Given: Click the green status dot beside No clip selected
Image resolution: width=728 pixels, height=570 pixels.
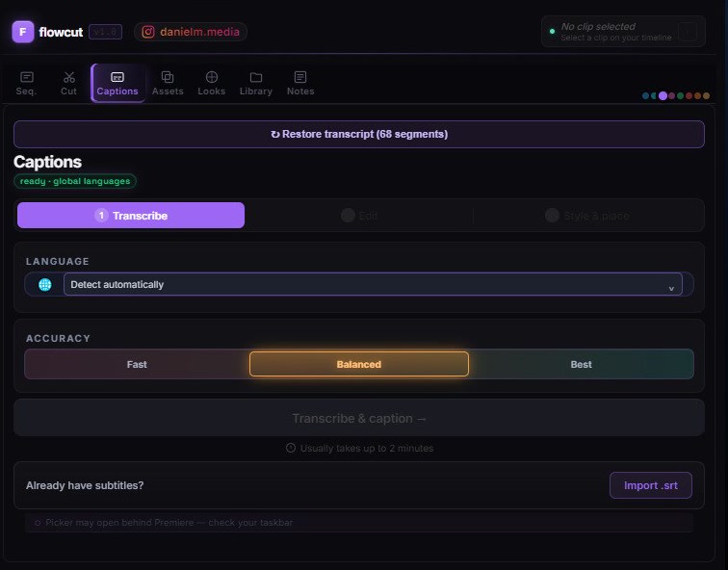Looking at the screenshot, I should click(x=552, y=32).
